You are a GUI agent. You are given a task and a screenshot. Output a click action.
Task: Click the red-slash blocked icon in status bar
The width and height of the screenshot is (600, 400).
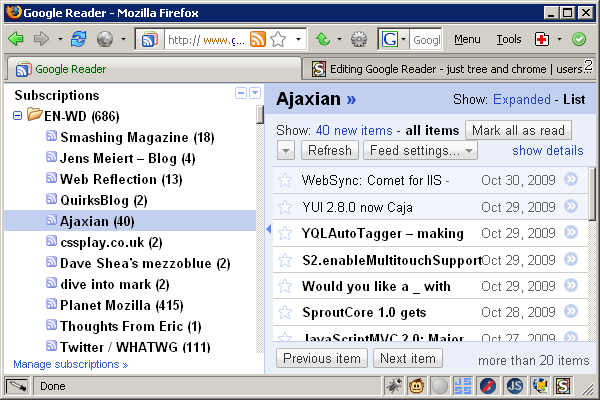[488, 386]
